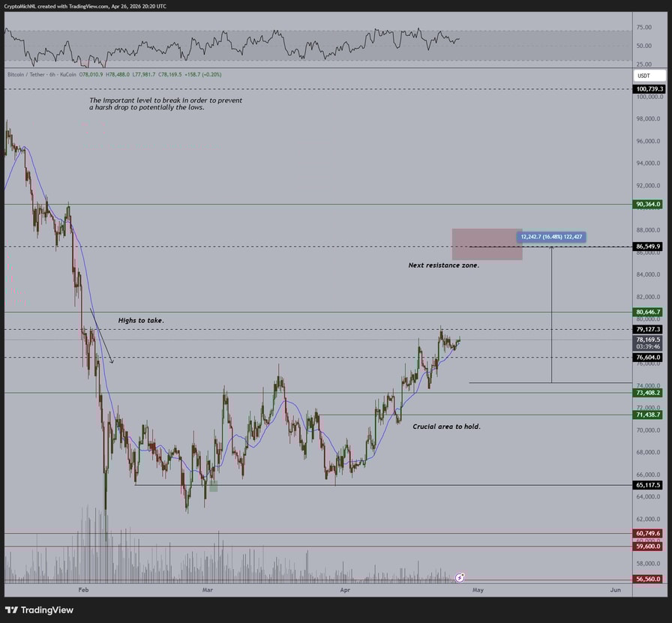Screen dimensions: 672x623
Task: Click the lightning event icon on time axis
Action: click(460, 577)
